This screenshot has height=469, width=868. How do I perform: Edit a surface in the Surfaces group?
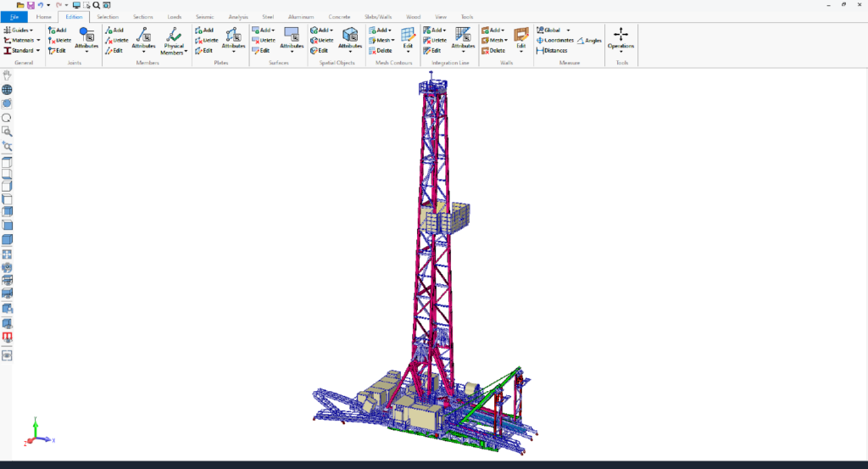[261, 50]
